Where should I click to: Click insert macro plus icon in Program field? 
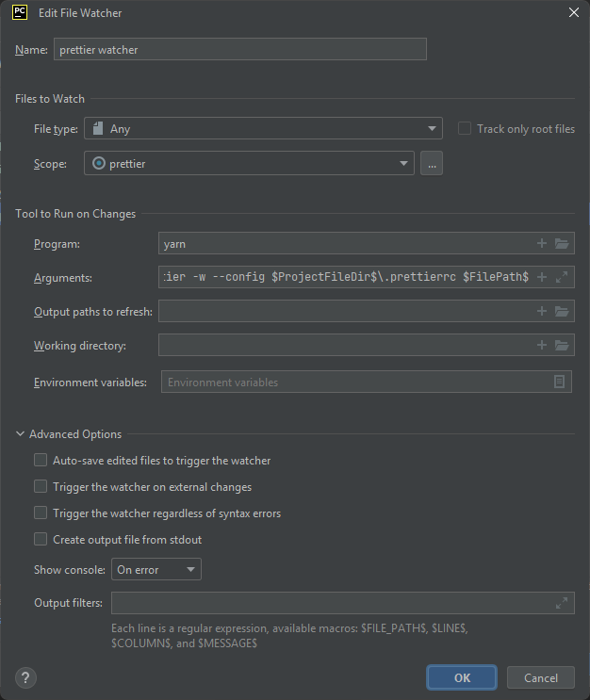(x=542, y=244)
